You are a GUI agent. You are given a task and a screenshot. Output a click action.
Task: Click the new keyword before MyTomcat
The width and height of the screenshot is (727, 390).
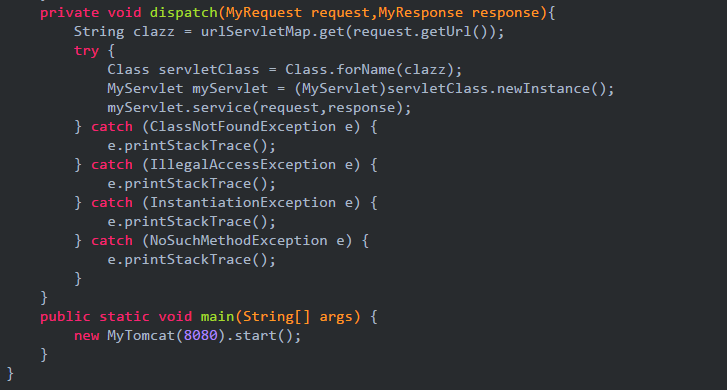pyautogui.click(x=86, y=336)
